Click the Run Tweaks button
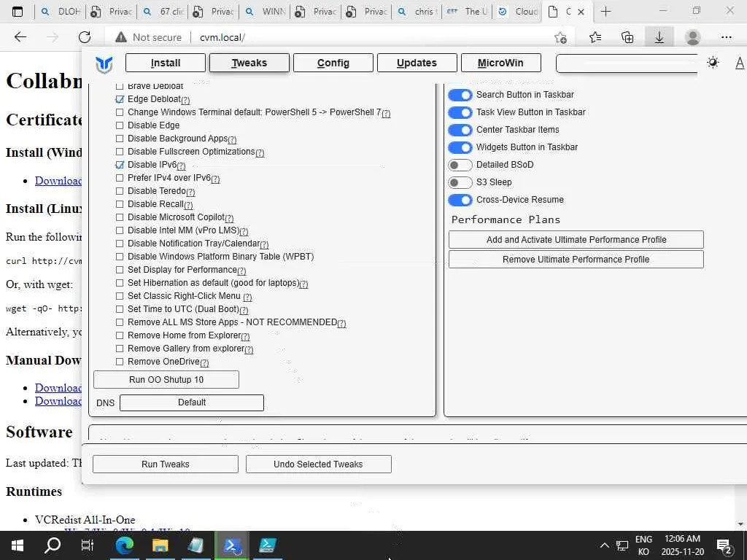The width and height of the screenshot is (747, 560). point(166,464)
